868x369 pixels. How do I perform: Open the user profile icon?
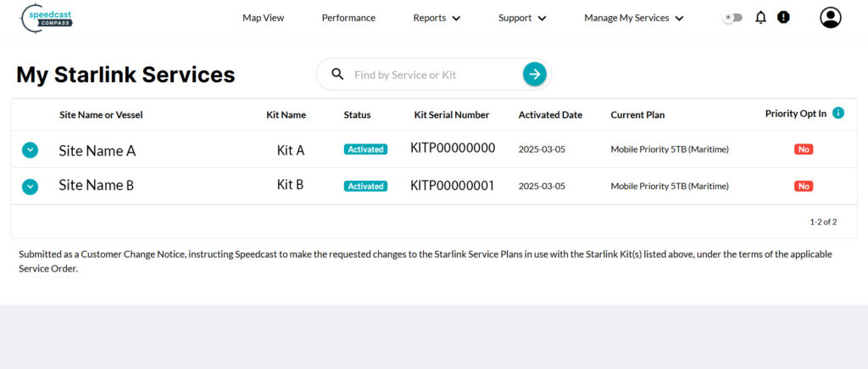830,18
